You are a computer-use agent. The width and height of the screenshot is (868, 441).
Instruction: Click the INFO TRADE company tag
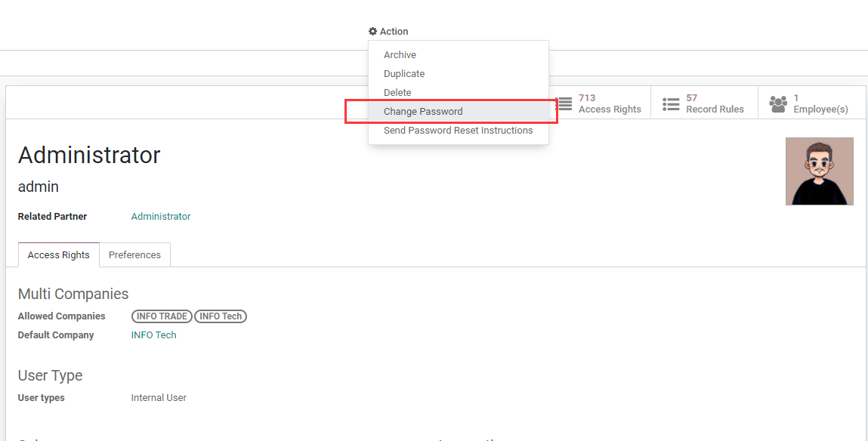162,316
